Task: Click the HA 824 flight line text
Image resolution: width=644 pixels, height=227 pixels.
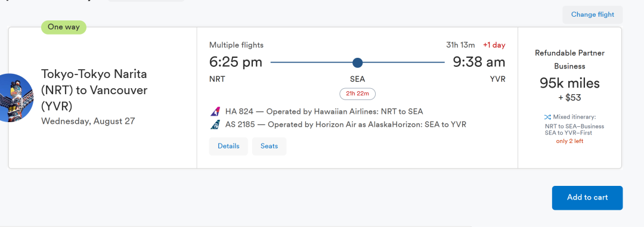Action: click(324, 111)
